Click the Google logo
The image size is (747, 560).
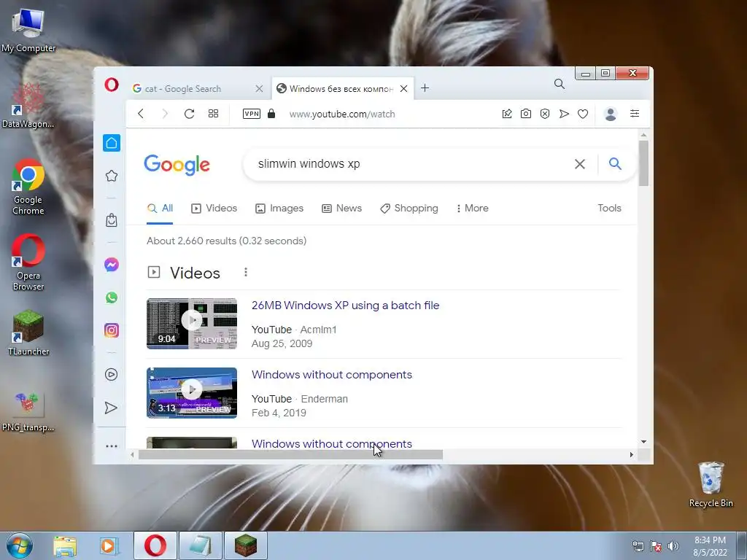click(177, 165)
